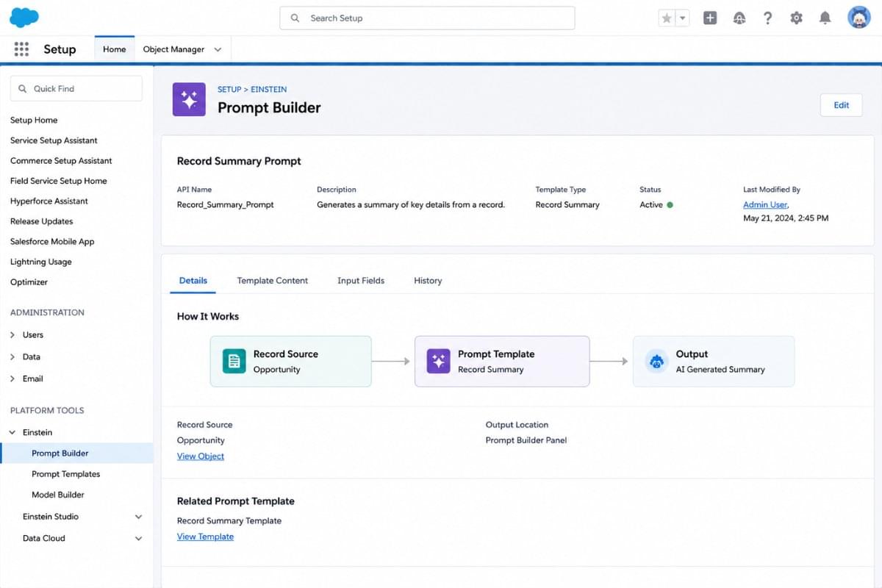The width and height of the screenshot is (882, 588).
Task: Click the View Template link
Action: (205, 537)
